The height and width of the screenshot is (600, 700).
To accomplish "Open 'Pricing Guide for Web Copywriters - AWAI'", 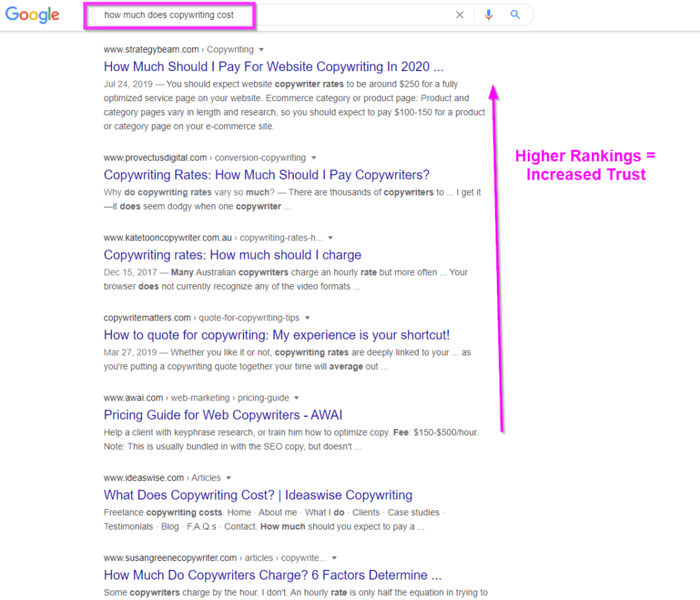I will 224,415.
